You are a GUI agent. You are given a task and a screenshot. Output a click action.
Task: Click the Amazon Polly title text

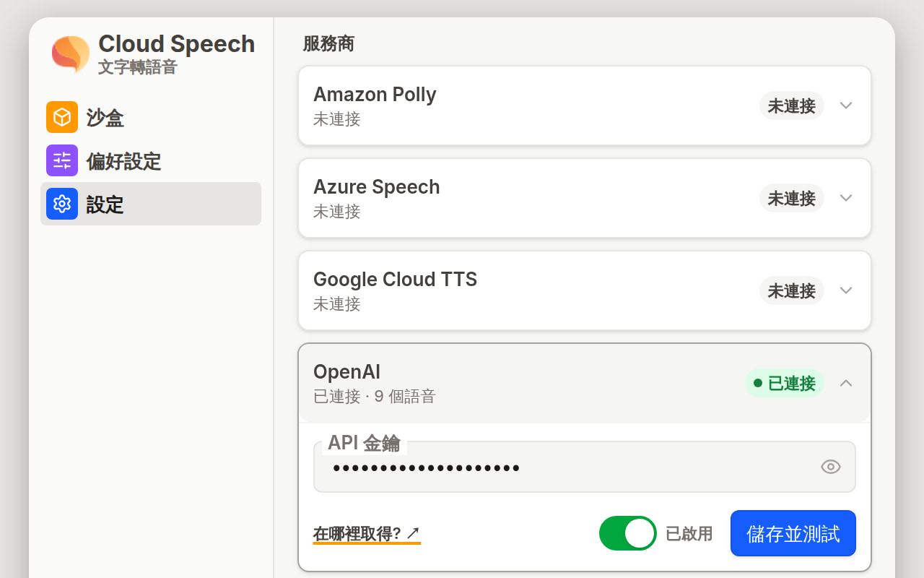(x=375, y=95)
